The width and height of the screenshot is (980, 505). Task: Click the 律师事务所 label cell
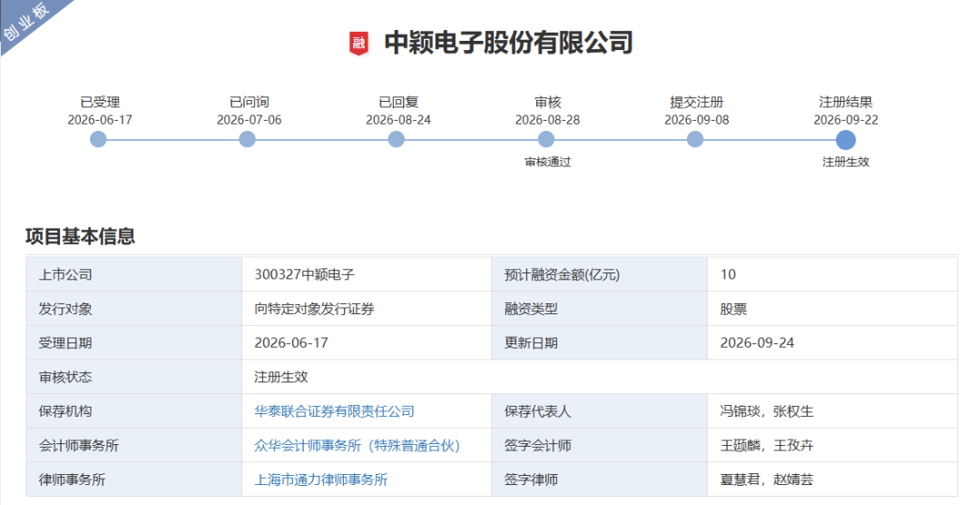coord(133,480)
